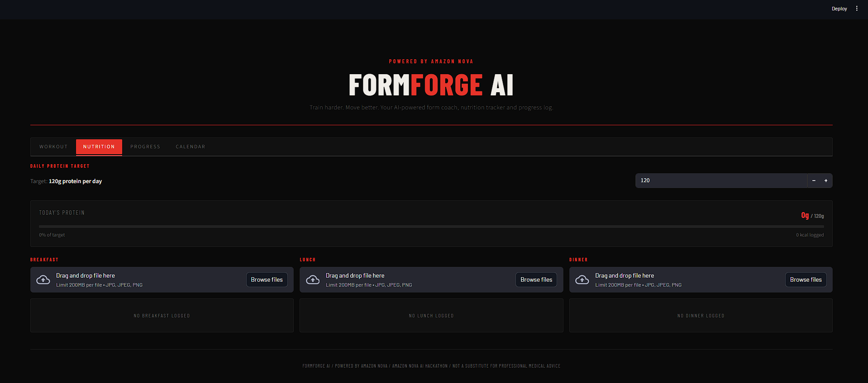Viewport: 868px width, 383px height.
Task: Switch to the Workout tab
Action: 53,147
